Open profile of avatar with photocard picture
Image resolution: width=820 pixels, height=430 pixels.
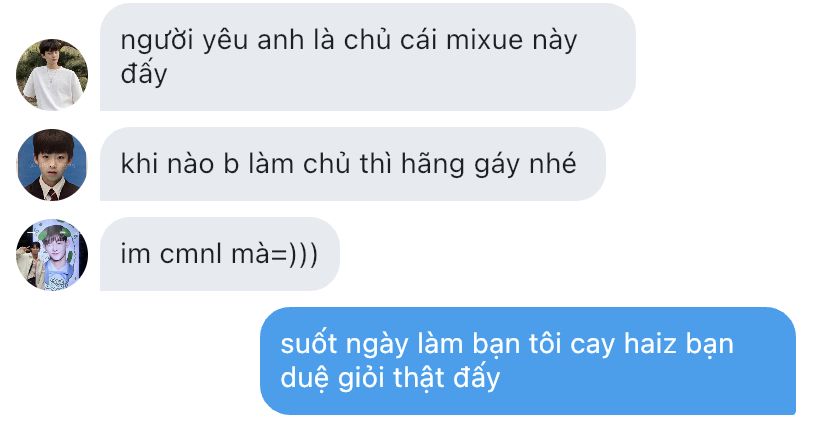(x=52, y=255)
